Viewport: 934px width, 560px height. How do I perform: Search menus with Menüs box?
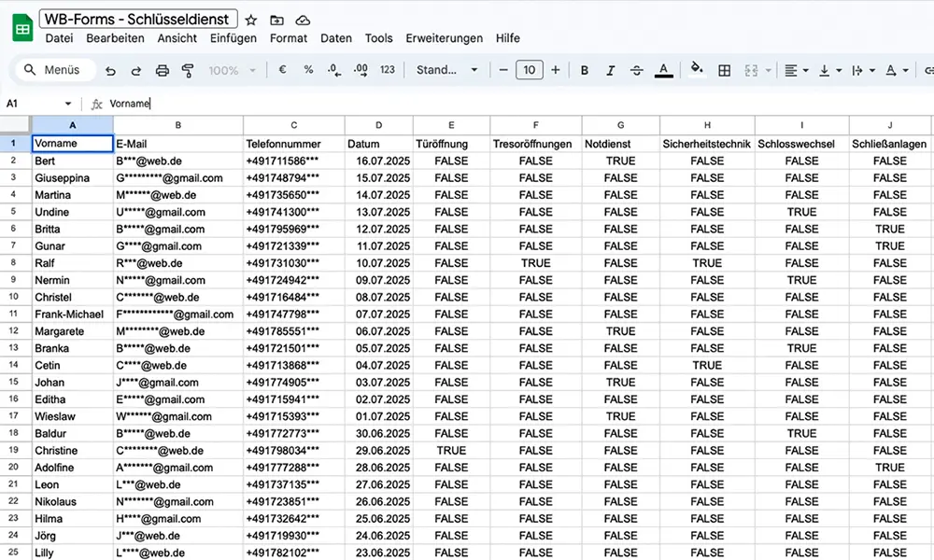[x=55, y=70]
